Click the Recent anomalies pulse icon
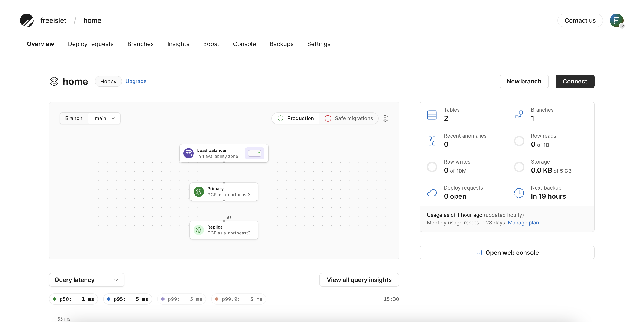The width and height of the screenshot is (644, 322). [432, 141]
